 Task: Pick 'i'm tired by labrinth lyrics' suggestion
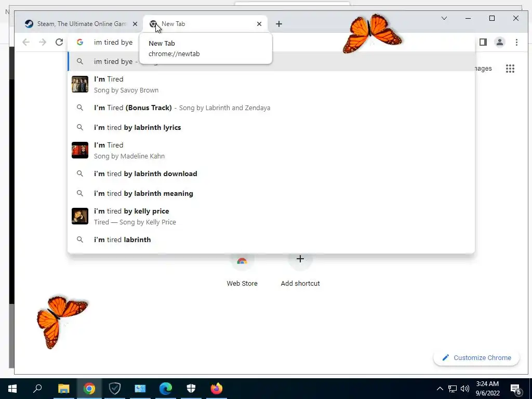pos(271,127)
